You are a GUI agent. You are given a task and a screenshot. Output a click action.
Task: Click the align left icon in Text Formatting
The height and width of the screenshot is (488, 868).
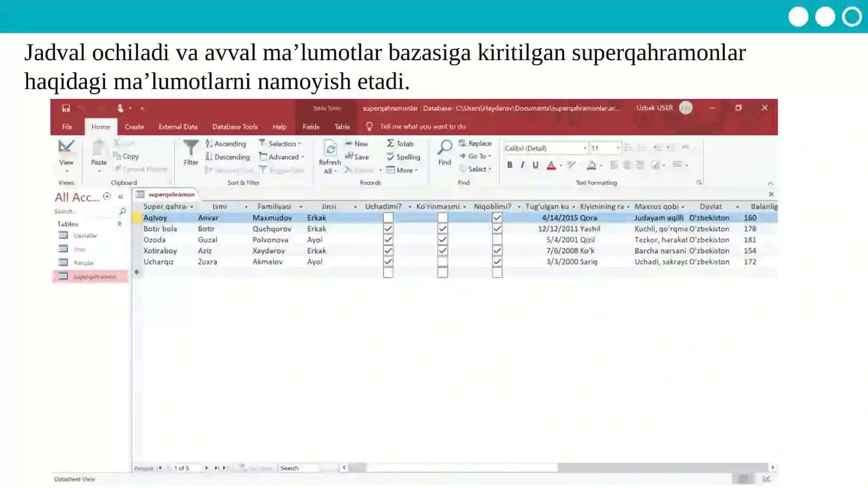(x=614, y=165)
